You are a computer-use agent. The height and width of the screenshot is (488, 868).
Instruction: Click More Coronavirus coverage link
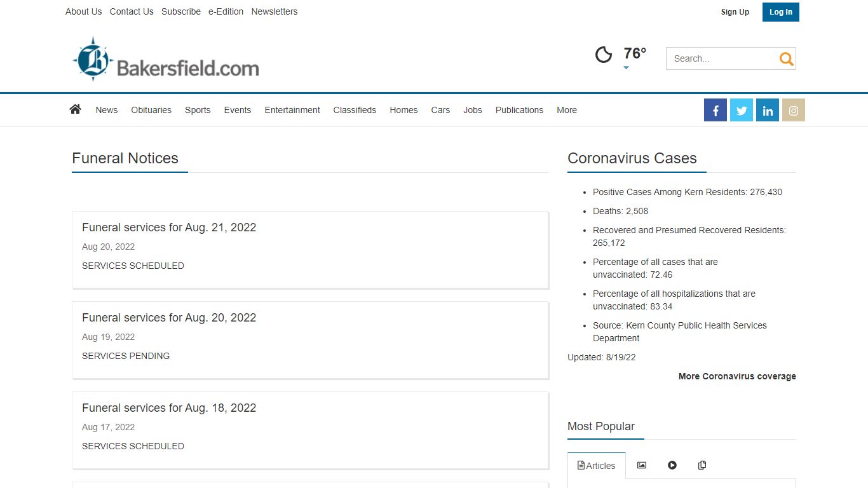tap(737, 376)
